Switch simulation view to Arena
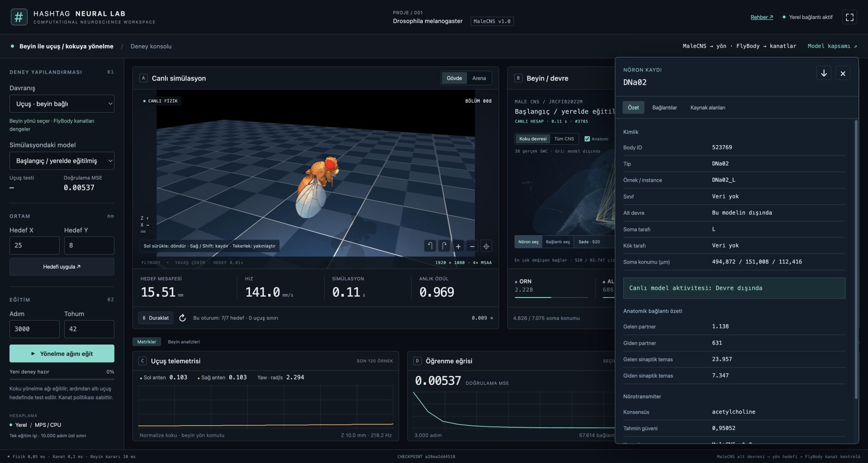 479,78
